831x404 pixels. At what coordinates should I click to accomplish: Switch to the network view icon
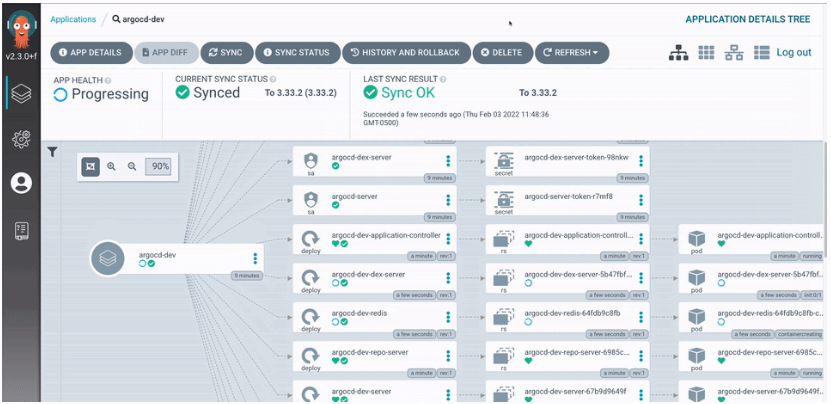point(734,52)
